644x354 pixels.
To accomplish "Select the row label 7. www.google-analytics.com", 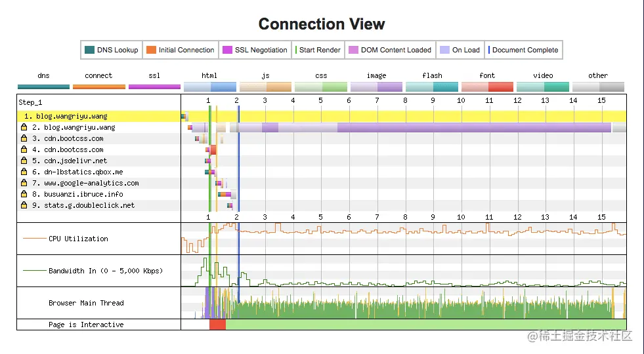I will [85, 183].
